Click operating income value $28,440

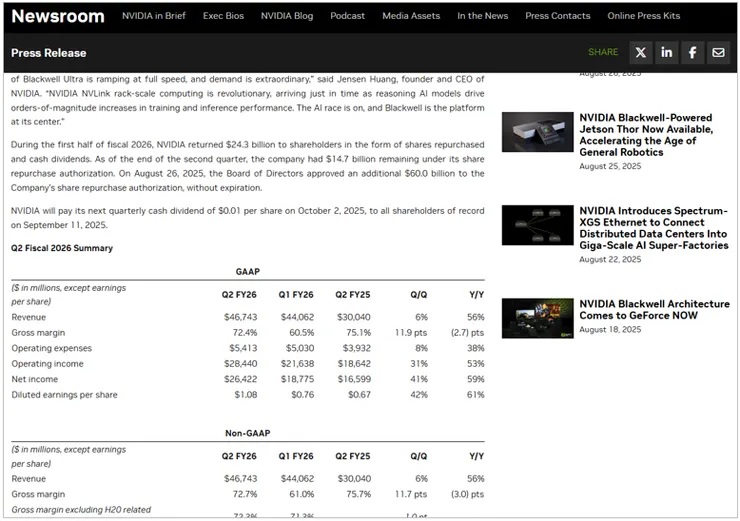pyautogui.click(x=241, y=364)
